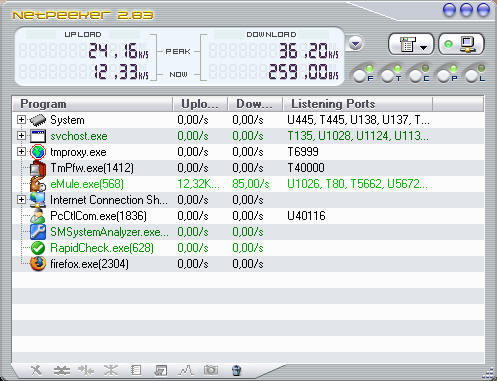This screenshot has width=497, height=381.
Task: Click the window with arrow icon in bottom toolbar
Action: [x=161, y=370]
